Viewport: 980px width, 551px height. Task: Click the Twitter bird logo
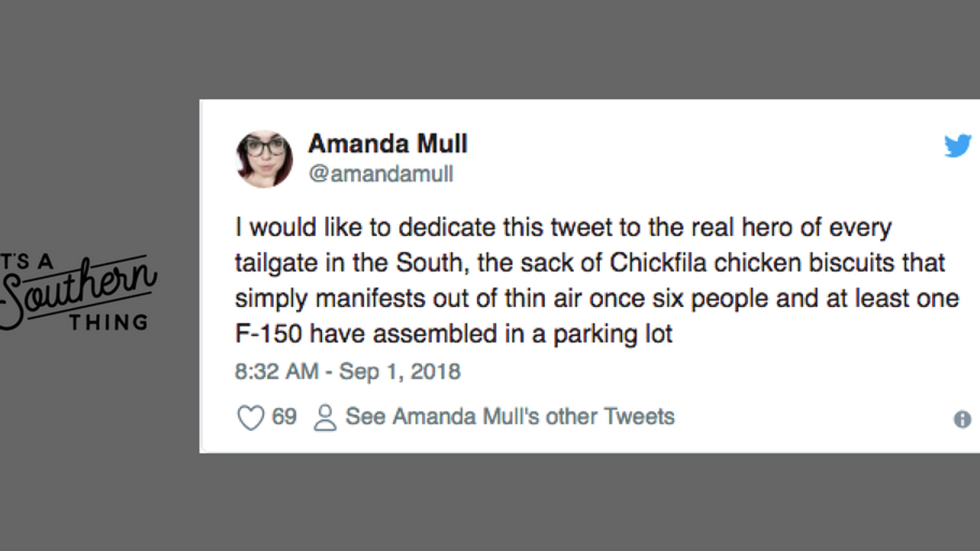[x=957, y=146]
